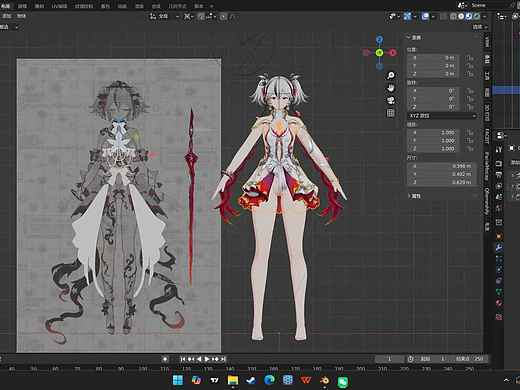
Task: Open WPS Office from the taskbar
Action: [x=306, y=380]
